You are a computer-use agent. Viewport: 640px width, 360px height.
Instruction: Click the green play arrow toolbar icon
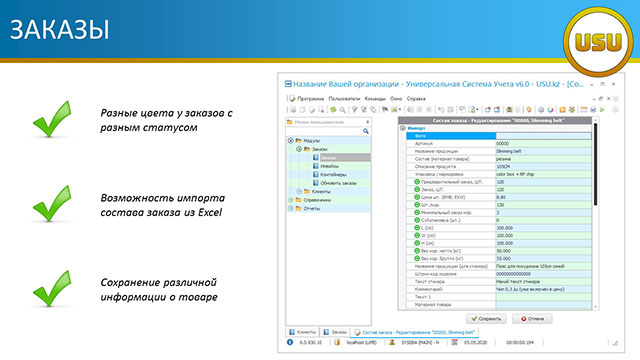[x=602, y=109]
